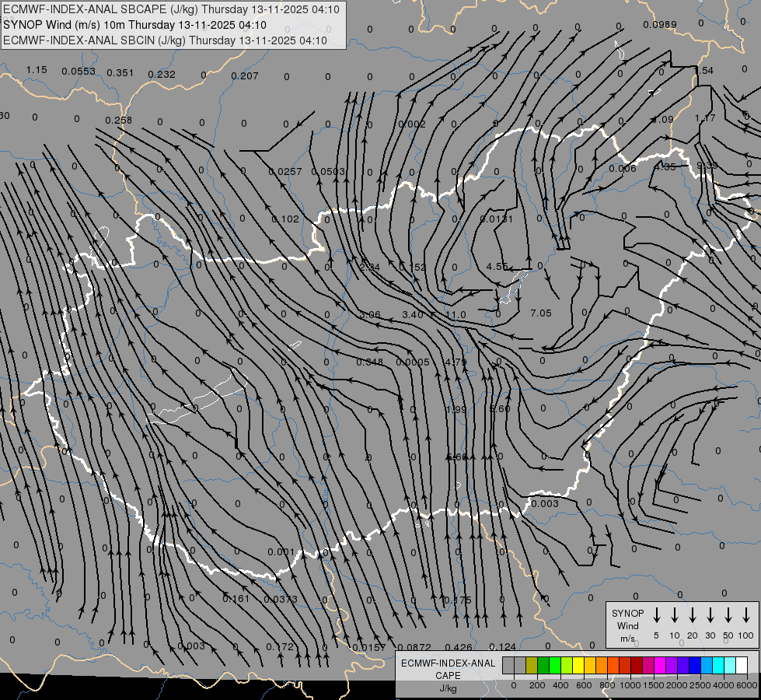The width and height of the screenshot is (761, 700).
Task: Click the 50 m/s wind arrow in legend
Action: click(x=728, y=615)
